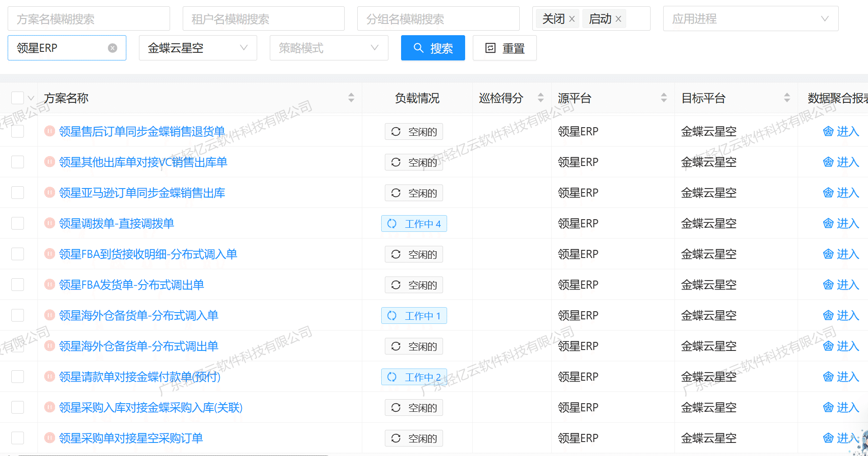The width and height of the screenshot is (868, 456).
Task: Click the 搜索 button
Action: coord(433,48)
